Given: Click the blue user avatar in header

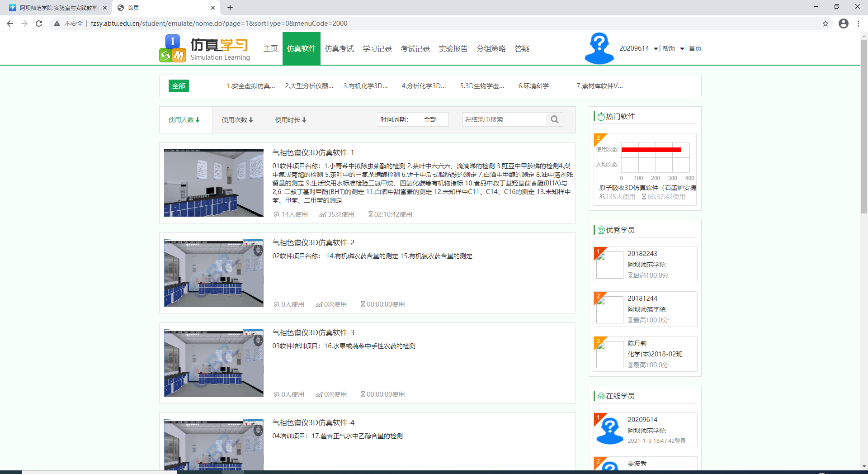Looking at the screenshot, I should (x=599, y=48).
